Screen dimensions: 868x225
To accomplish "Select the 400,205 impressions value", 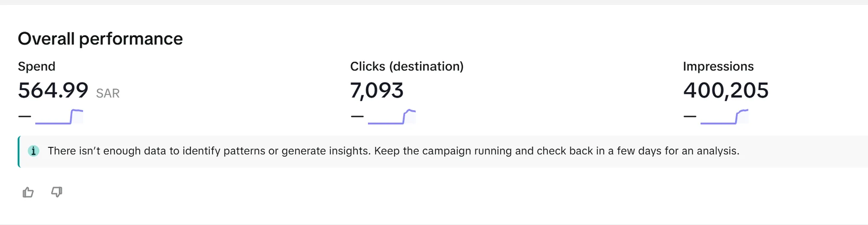I will tap(726, 90).
